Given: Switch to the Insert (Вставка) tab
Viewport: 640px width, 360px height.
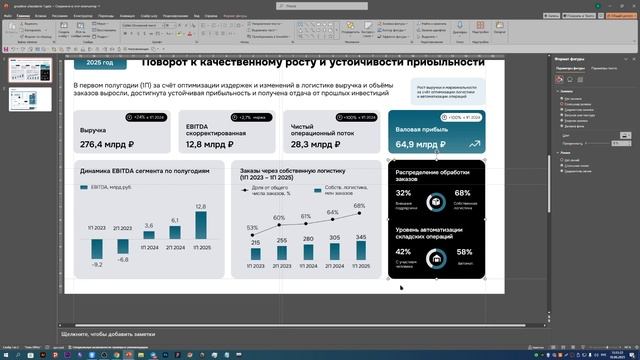Looking at the screenshot, I should point(40,16).
